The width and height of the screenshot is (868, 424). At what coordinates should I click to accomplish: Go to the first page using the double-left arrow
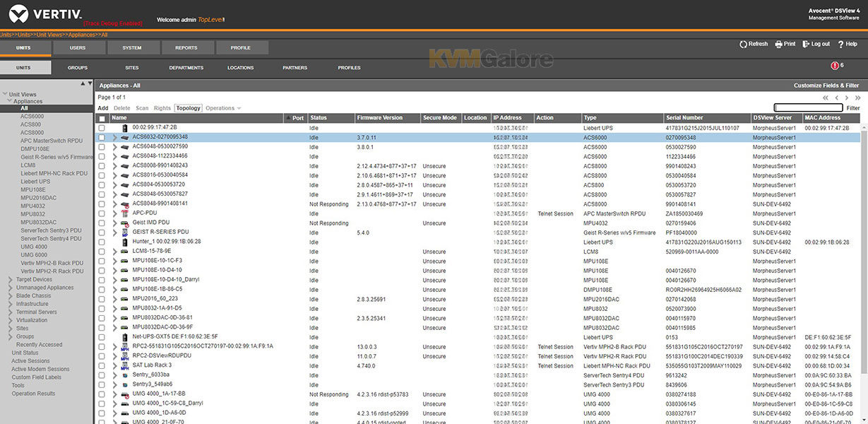pos(826,98)
